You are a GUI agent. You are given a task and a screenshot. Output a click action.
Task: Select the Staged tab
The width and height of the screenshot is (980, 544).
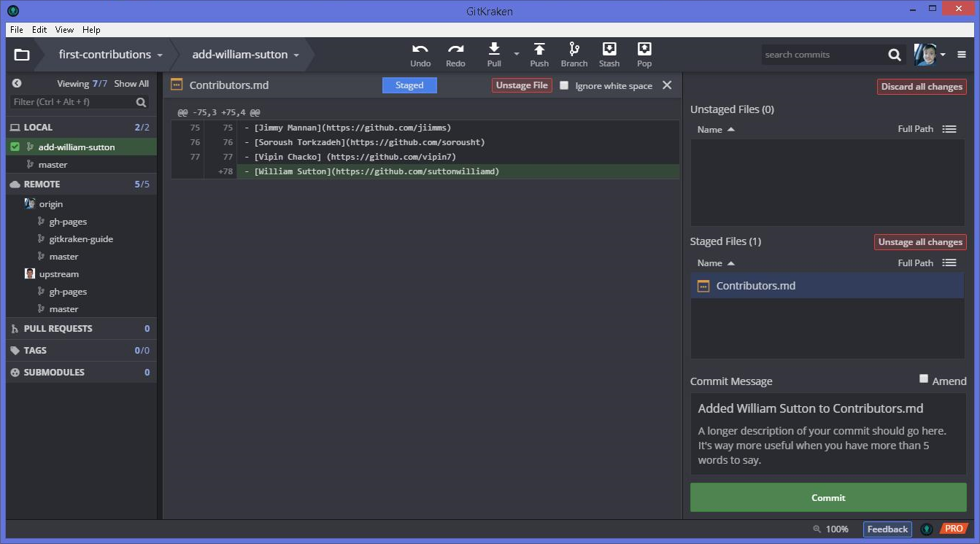point(409,85)
